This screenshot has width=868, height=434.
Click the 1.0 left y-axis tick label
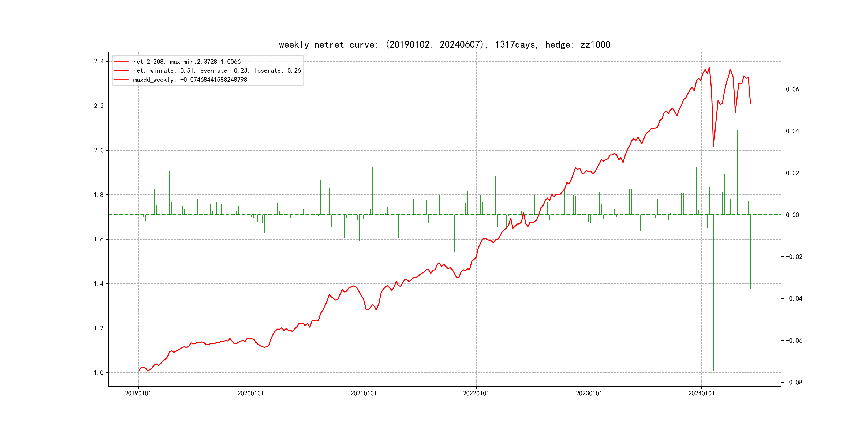click(x=99, y=373)
